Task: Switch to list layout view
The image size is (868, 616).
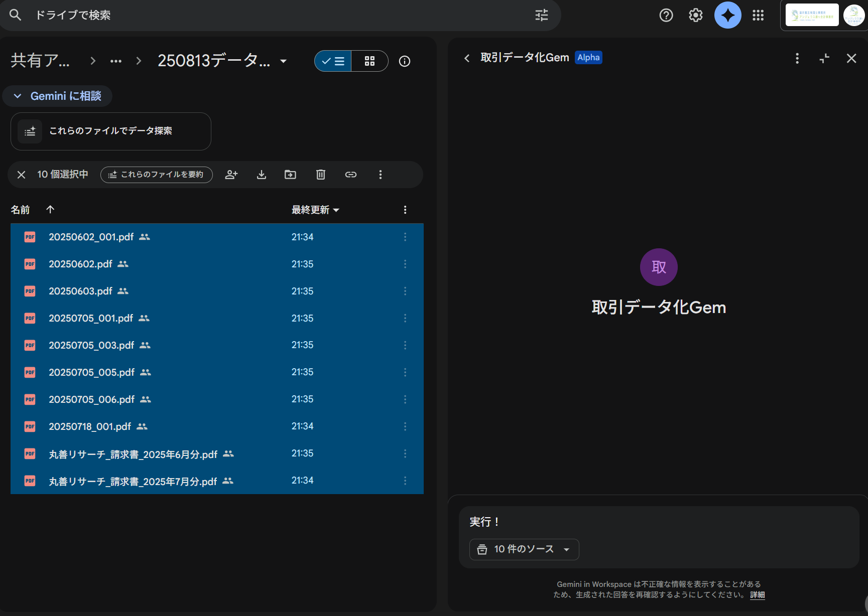Action: click(333, 61)
